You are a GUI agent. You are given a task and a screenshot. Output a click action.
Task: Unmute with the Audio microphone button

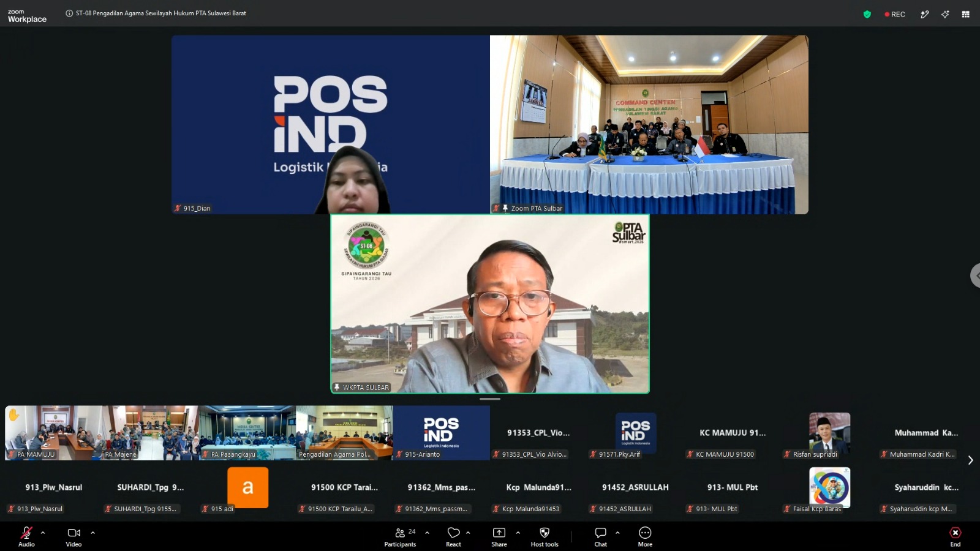pos(26,536)
